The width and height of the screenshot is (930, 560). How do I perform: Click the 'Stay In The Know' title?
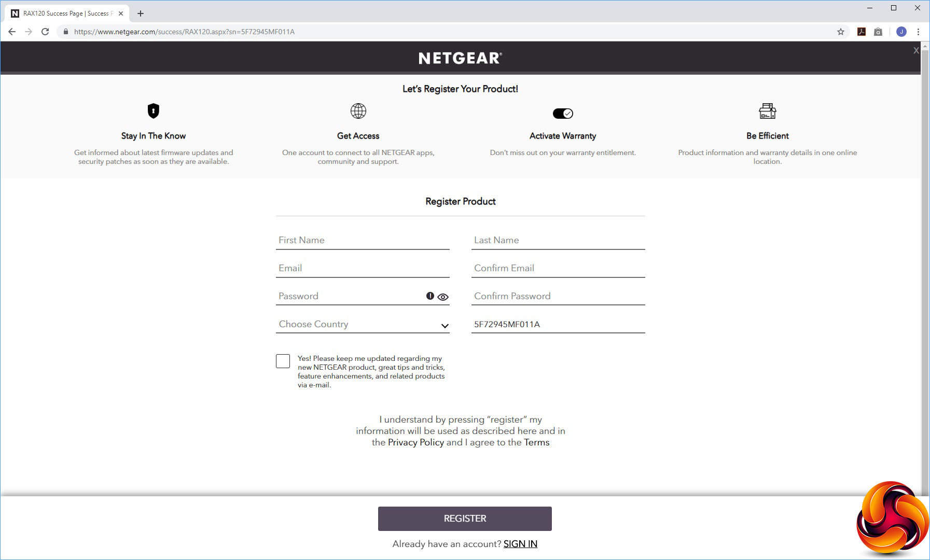(x=154, y=136)
